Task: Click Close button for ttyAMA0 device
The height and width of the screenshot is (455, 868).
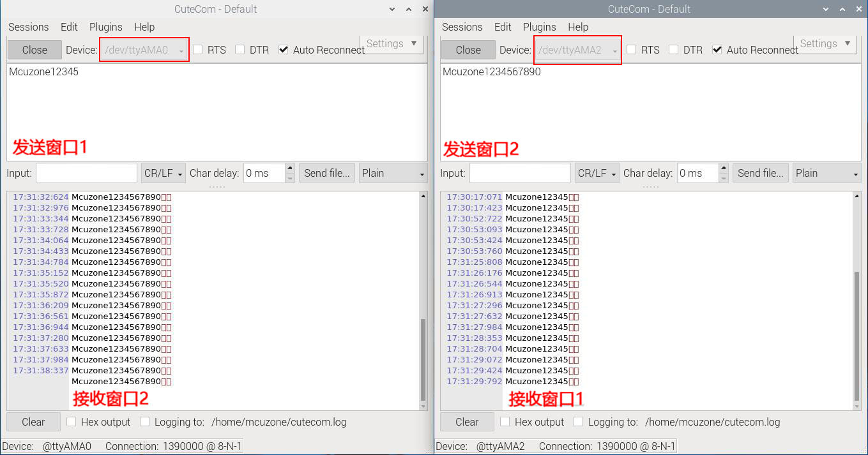Action: (34, 50)
